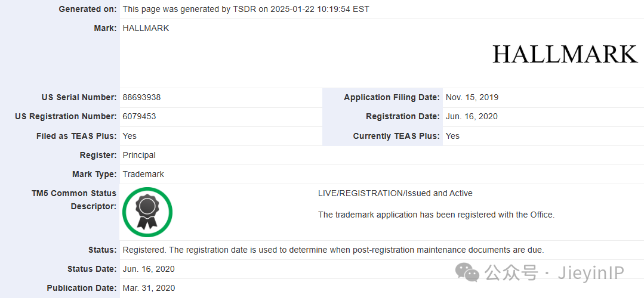Click the trademark registered with Office sentence
This screenshot has width=644, height=298.
[x=436, y=215]
